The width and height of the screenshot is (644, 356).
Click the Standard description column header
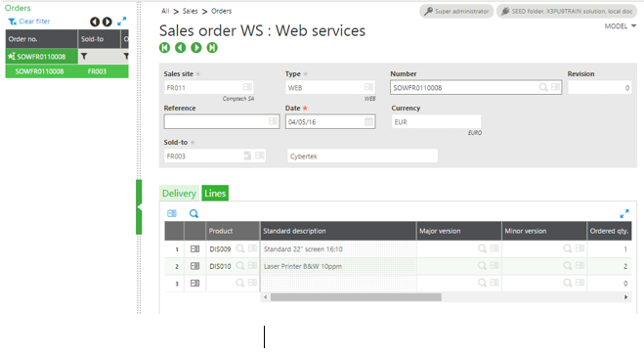pos(338,231)
